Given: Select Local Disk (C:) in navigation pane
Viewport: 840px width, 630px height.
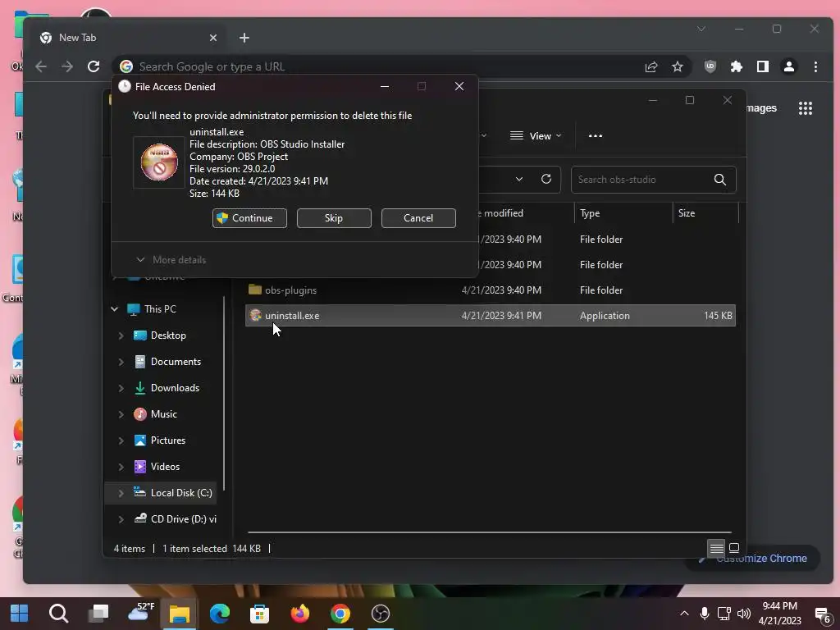Looking at the screenshot, I should coord(161,493).
